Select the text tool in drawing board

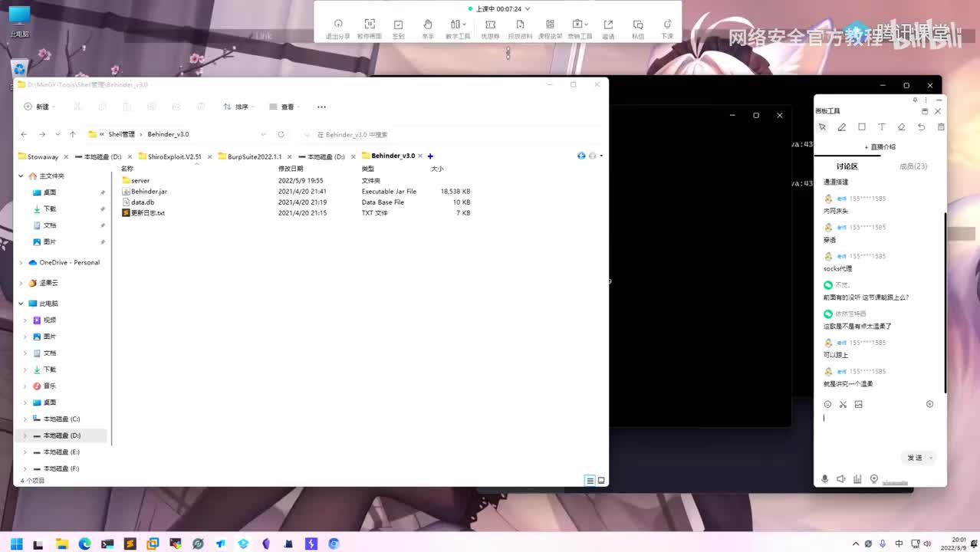pyautogui.click(x=882, y=127)
